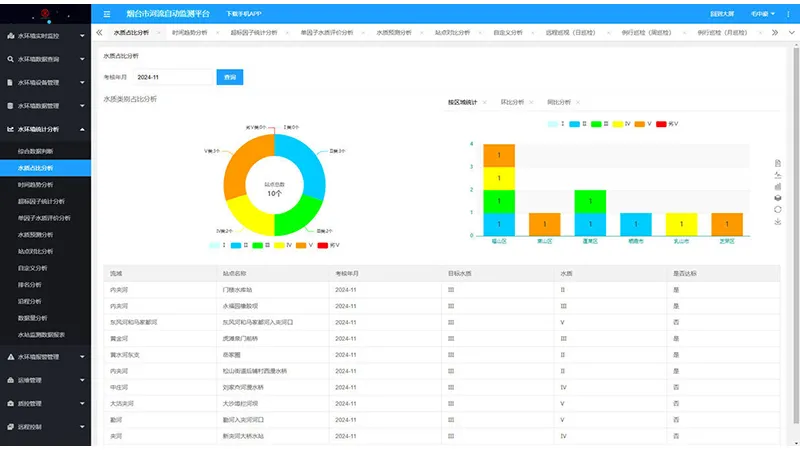Toggle class III legend under donut chart
This screenshot has height=450, width=800.
point(263,245)
